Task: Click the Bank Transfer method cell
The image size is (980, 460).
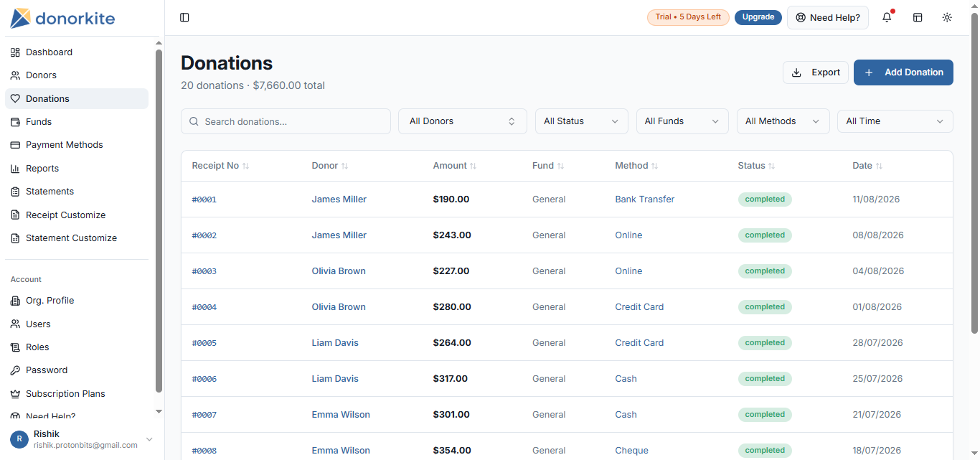Action: click(x=645, y=200)
